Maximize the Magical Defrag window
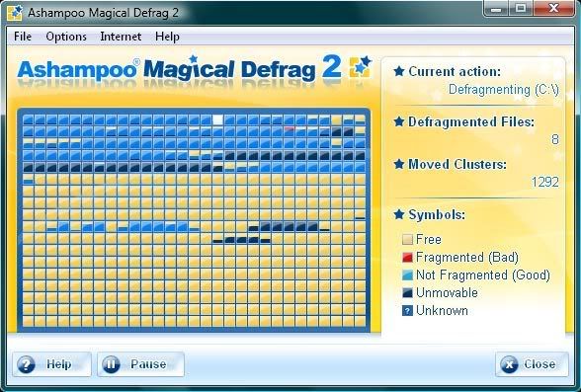The height and width of the screenshot is (392, 581). (521, 9)
